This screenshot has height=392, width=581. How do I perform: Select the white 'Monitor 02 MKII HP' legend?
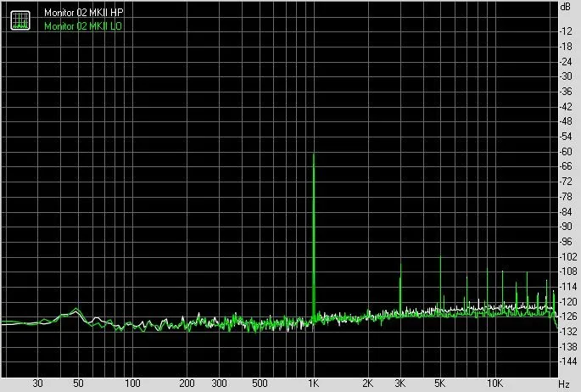coord(84,12)
